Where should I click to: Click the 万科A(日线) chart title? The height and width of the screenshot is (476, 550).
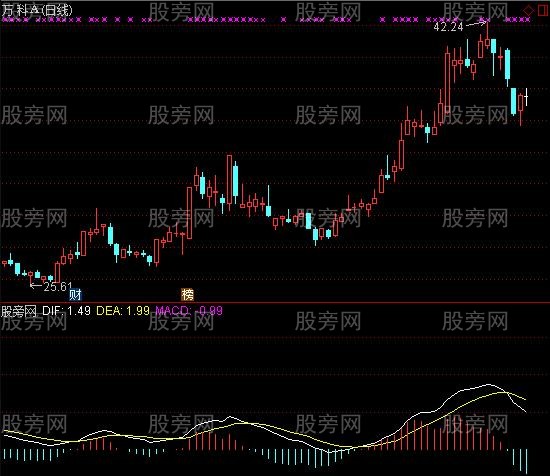pyautogui.click(x=37, y=11)
